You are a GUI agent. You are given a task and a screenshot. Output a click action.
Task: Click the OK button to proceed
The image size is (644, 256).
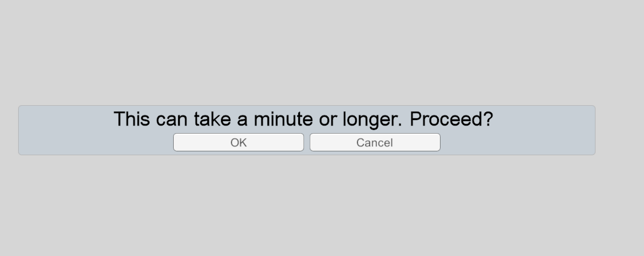(238, 143)
